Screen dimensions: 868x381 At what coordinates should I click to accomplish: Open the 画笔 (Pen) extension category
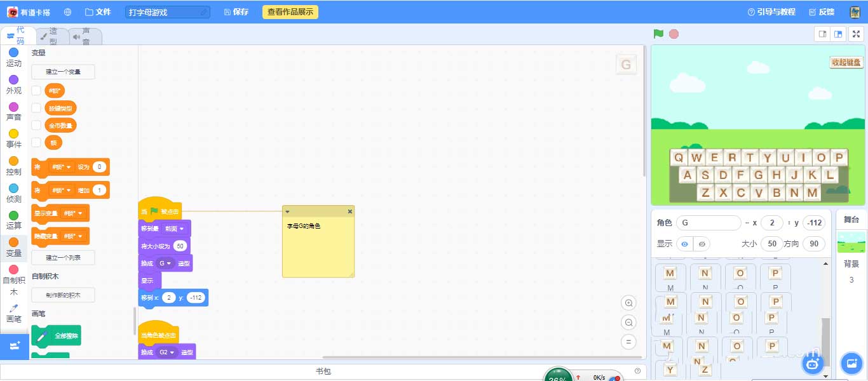14,313
